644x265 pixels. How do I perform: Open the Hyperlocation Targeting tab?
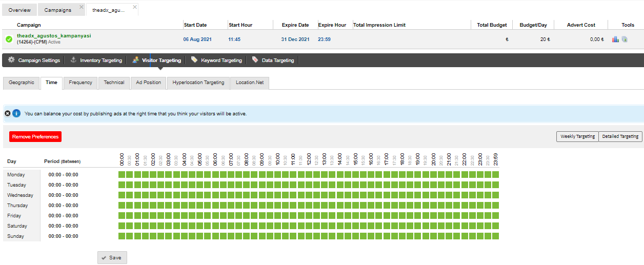pos(198,83)
